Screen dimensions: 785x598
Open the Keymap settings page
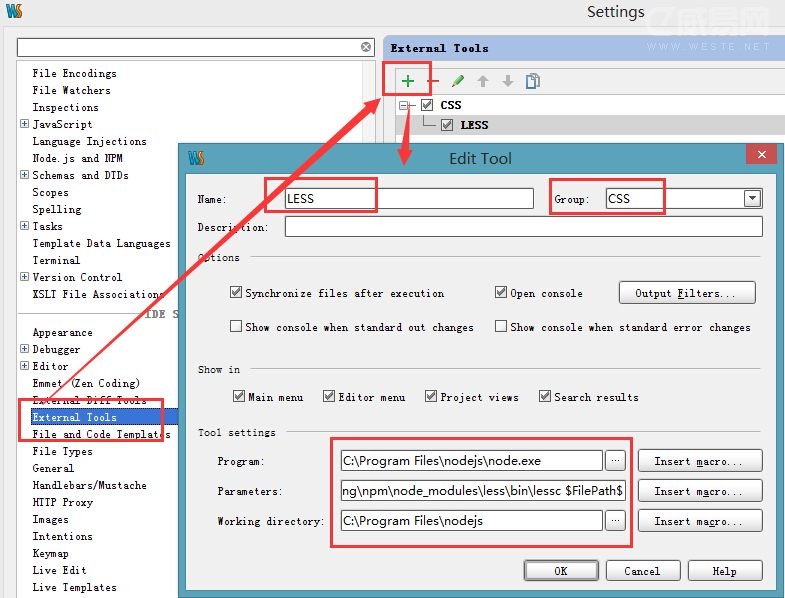tap(51, 553)
